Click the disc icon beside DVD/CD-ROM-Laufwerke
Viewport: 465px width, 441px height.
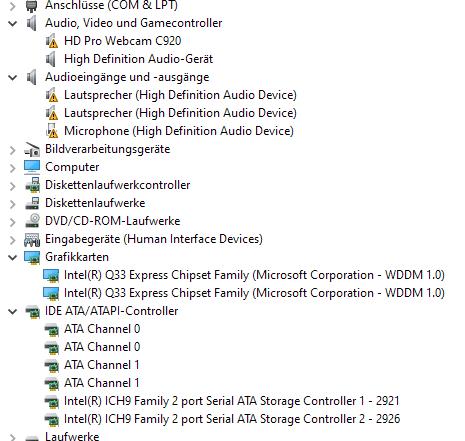pos(32,221)
